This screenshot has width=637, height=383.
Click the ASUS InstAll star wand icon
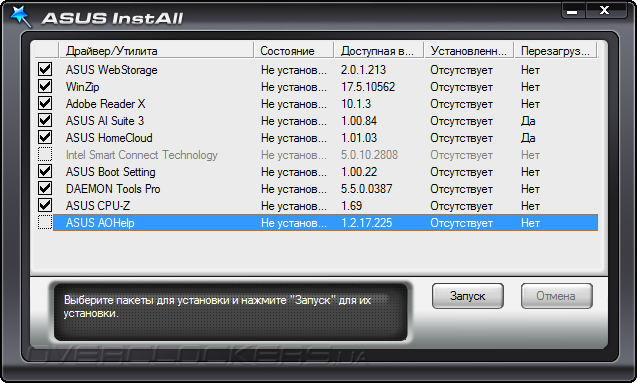21,16
